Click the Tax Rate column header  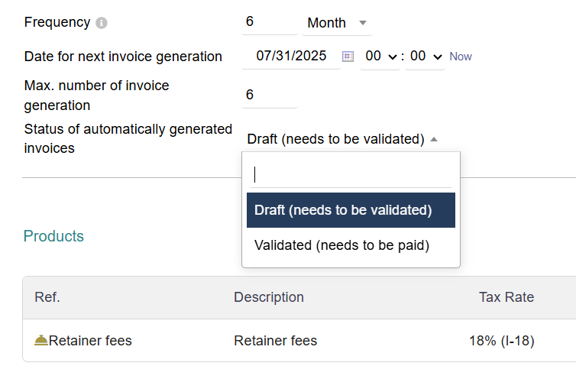point(506,297)
